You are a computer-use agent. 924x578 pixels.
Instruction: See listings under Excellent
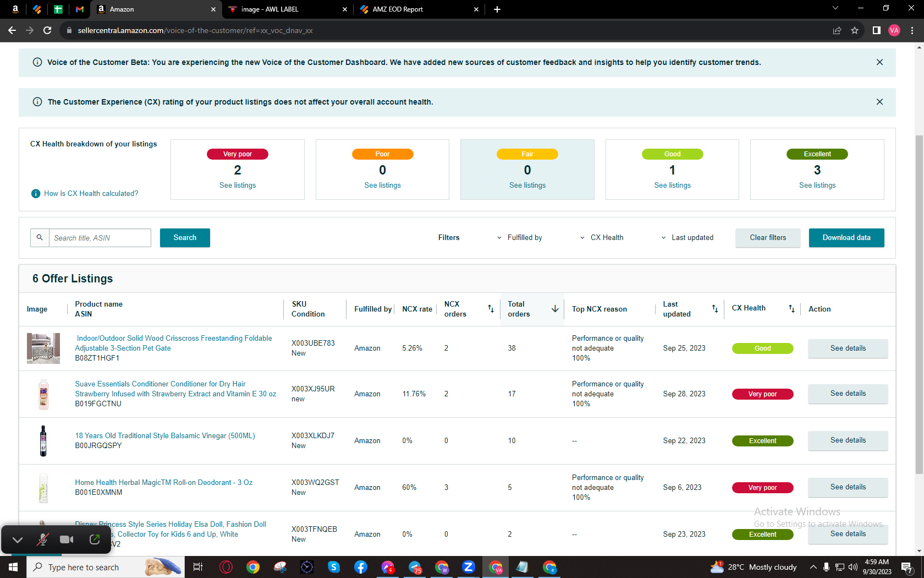click(817, 186)
